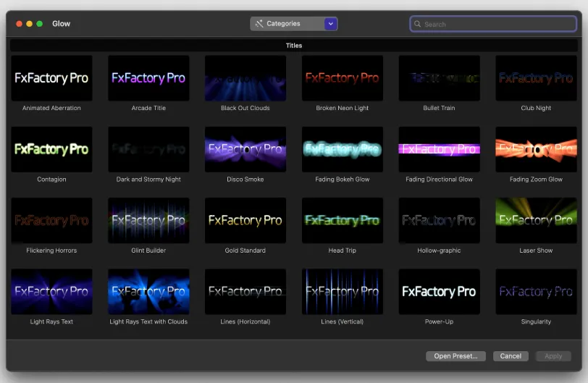Click the Open Preset... button
588x383 pixels.
point(455,356)
